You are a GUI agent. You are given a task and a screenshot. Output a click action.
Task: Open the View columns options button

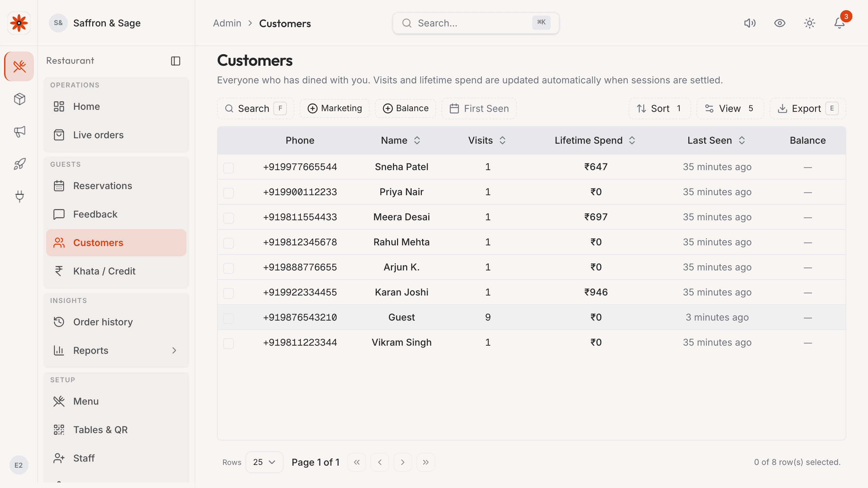coord(730,108)
